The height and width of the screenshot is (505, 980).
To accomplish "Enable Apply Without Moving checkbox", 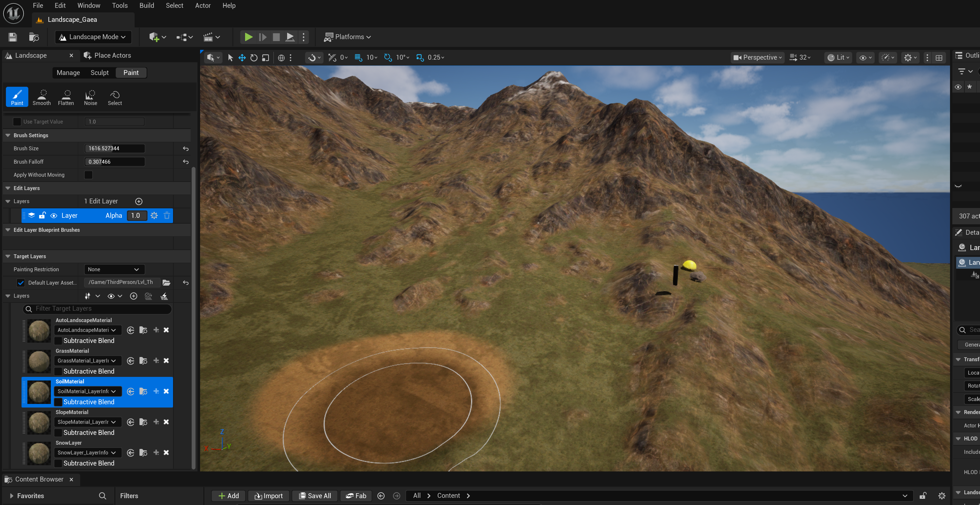I will pyautogui.click(x=88, y=175).
